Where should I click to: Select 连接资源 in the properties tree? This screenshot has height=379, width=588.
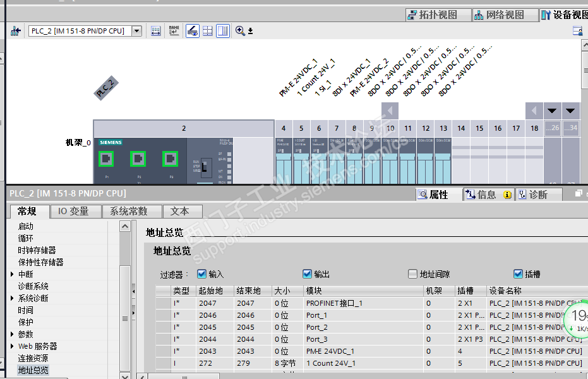(x=33, y=358)
